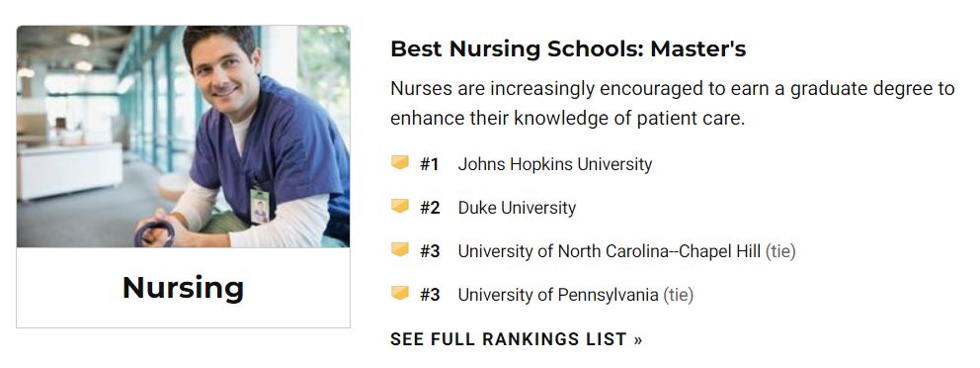Click the » chevron after RANKINGS LIST

pos(637,340)
